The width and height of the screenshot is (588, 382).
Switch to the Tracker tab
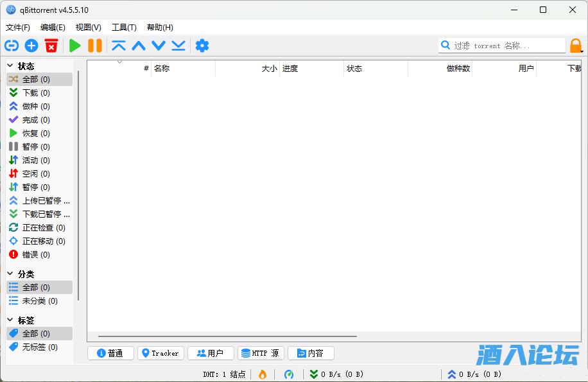point(160,353)
